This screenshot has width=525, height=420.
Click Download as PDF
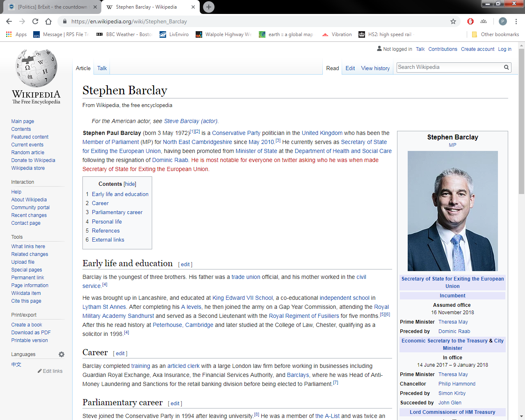(31, 333)
